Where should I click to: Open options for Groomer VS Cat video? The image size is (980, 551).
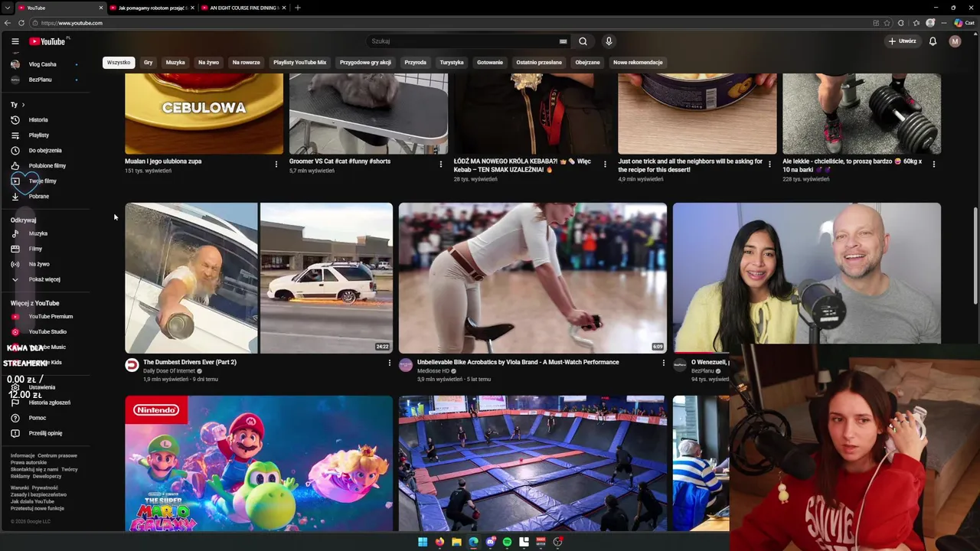pos(440,164)
